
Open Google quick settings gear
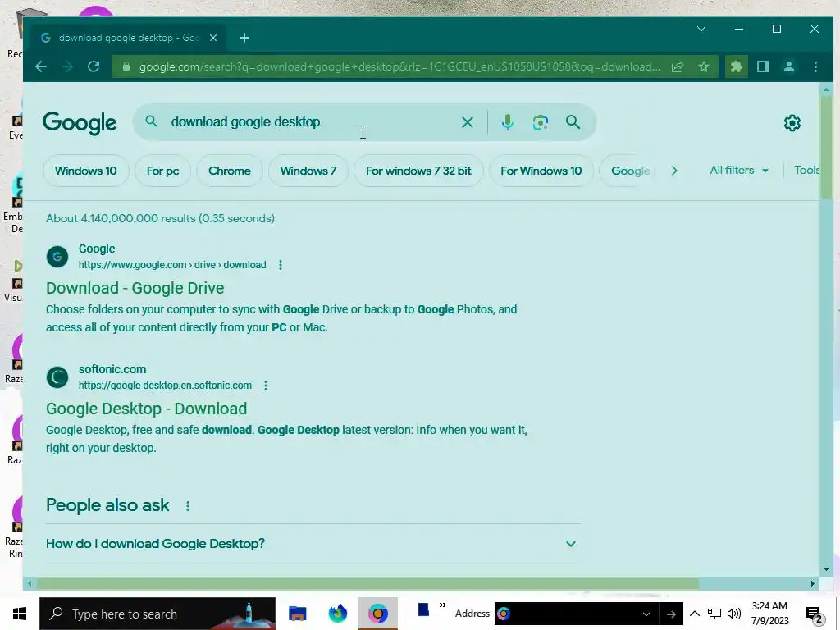[792, 123]
